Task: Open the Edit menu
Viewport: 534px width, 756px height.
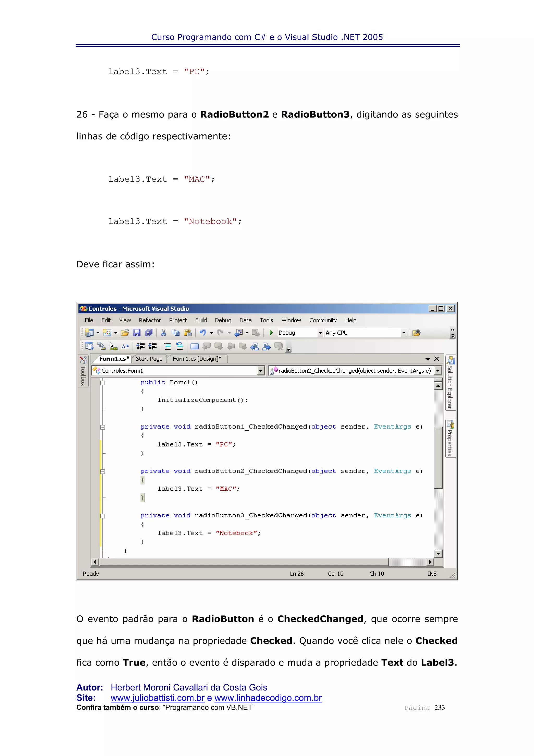Action: [106, 320]
